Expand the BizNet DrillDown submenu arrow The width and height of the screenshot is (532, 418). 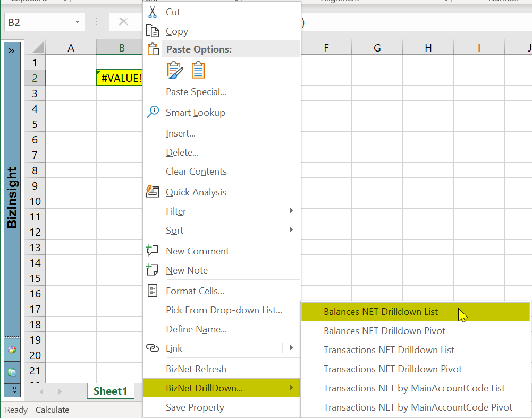tap(291, 388)
